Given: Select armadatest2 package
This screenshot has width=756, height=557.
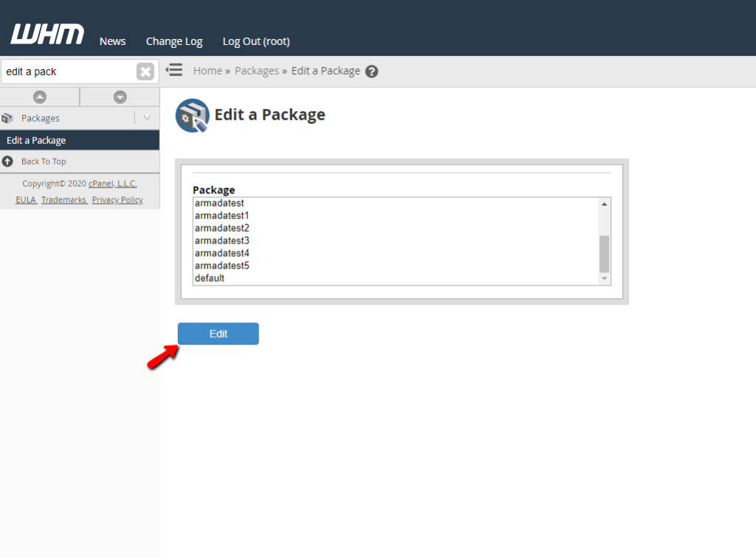Looking at the screenshot, I should pos(396,229).
